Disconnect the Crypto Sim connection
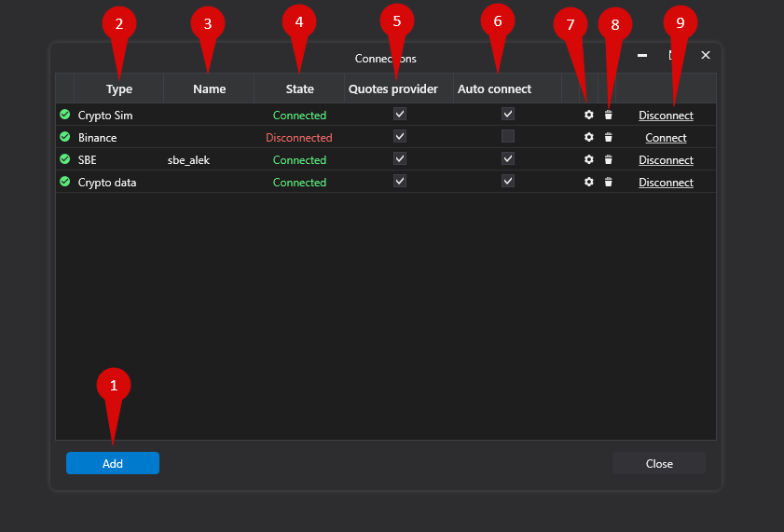This screenshot has height=532, width=784. click(x=666, y=116)
